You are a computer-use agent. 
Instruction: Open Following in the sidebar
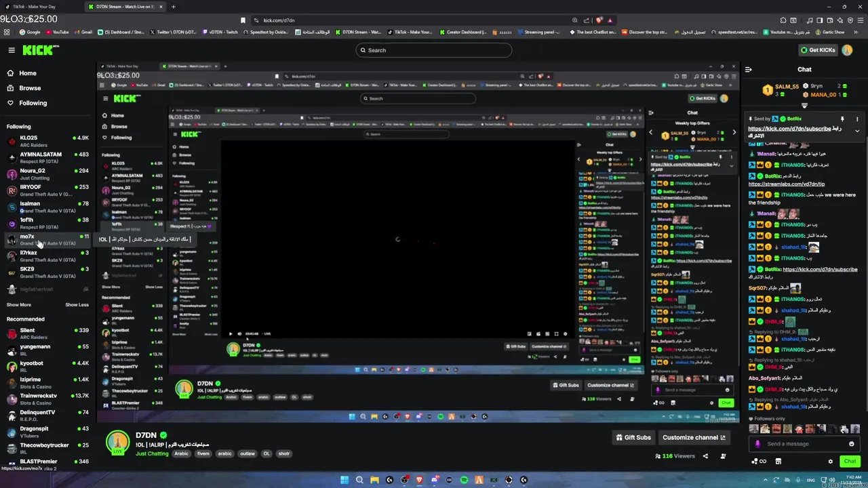tap(33, 103)
